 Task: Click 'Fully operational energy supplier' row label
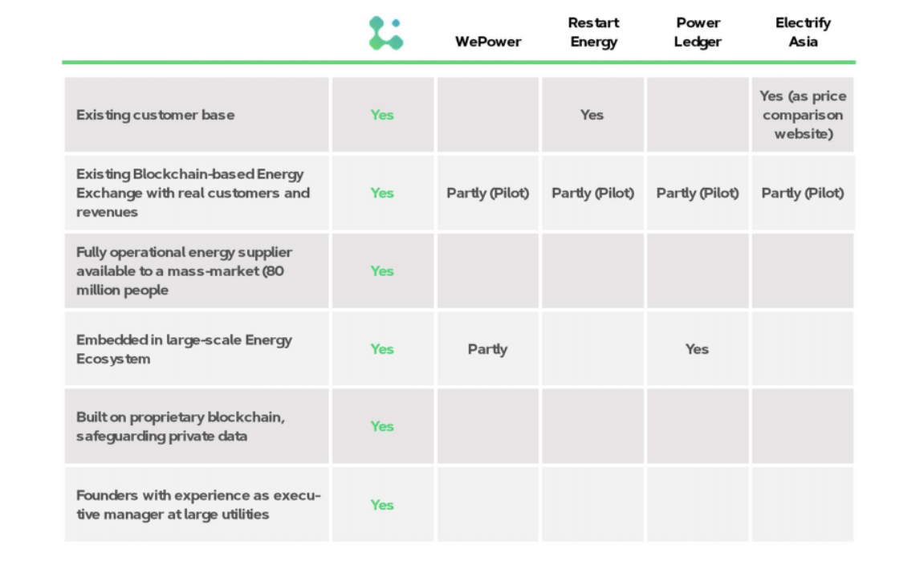tap(184, 271)
